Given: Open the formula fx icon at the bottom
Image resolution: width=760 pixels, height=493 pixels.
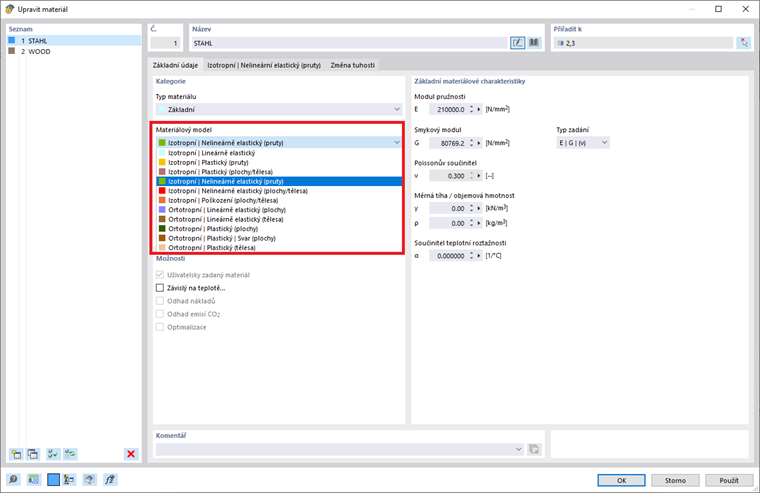Looking at the screenshot, I should pyautogui.click(x=110, y=480).
